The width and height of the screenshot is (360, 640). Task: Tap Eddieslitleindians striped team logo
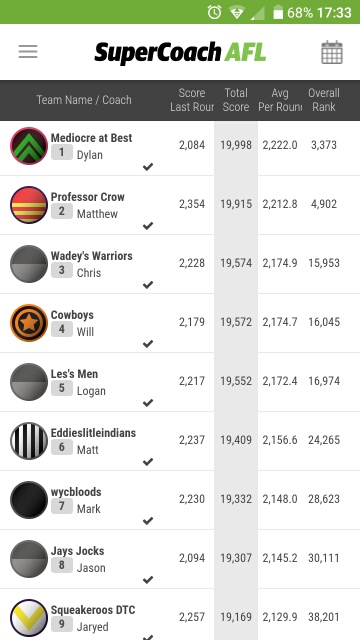29,440
